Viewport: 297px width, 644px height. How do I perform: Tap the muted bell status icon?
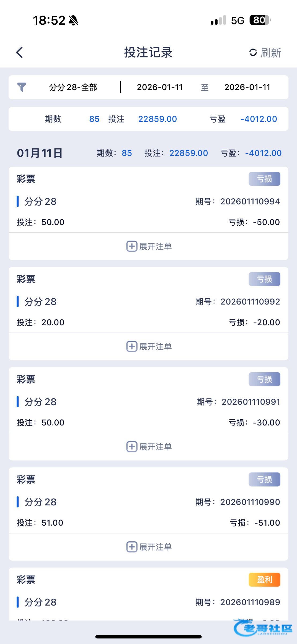point(73,20)
